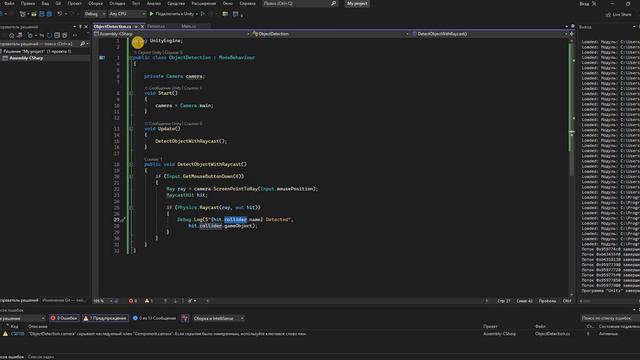The height and width of the screenshot is (360, 640).
Task: Open the Build + IntelliSense dropdown in Error List
Action: coord(218,318)
